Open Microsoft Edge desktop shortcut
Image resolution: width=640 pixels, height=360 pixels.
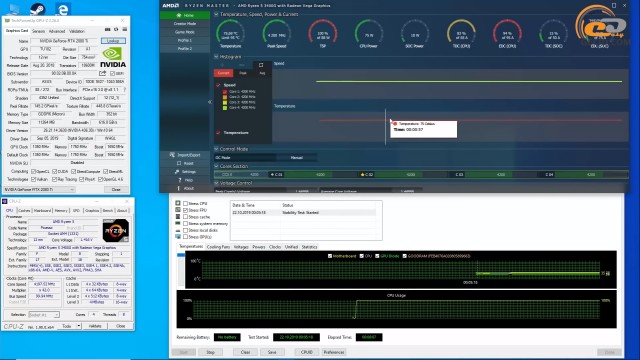(x=63, y=9)
